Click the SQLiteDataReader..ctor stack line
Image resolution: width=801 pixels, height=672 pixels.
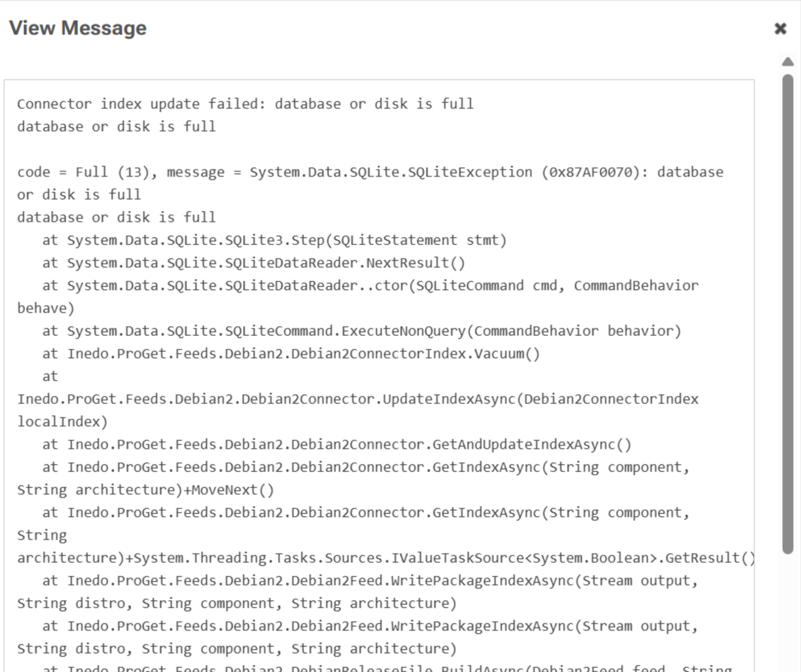point(370,286)
